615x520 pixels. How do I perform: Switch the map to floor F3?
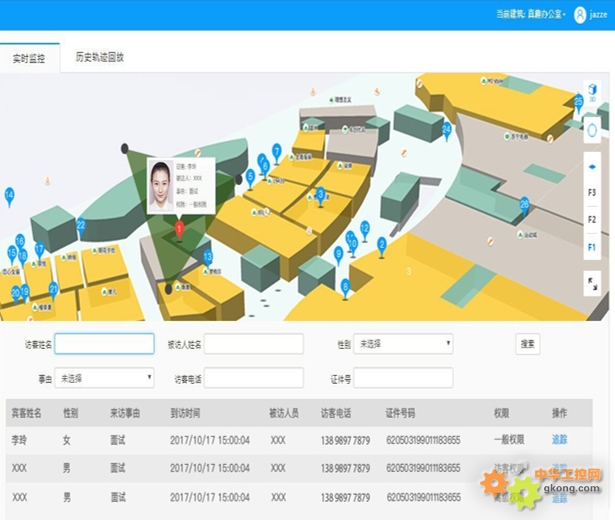click(591, 192)
